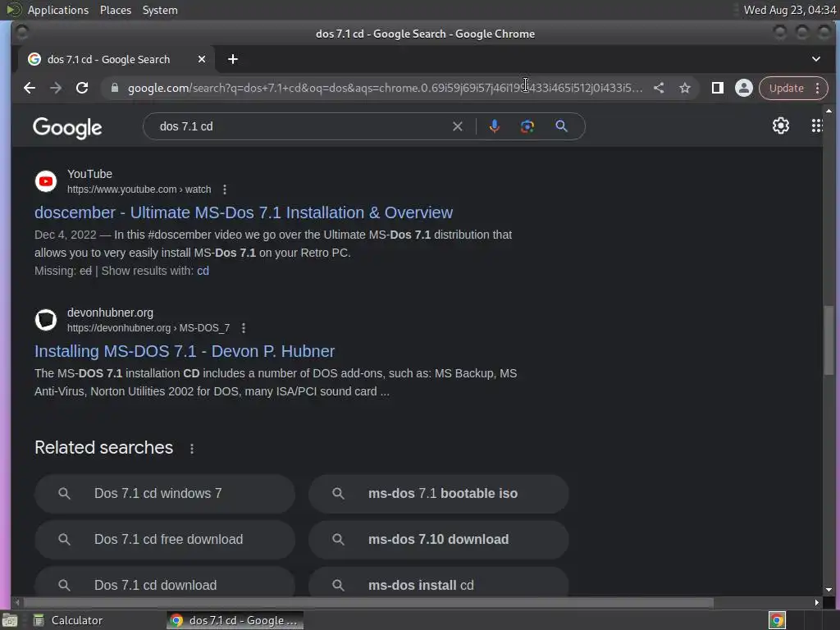Search by image with Google Lens
Screen dimensions: 840x630
(527, 126)
